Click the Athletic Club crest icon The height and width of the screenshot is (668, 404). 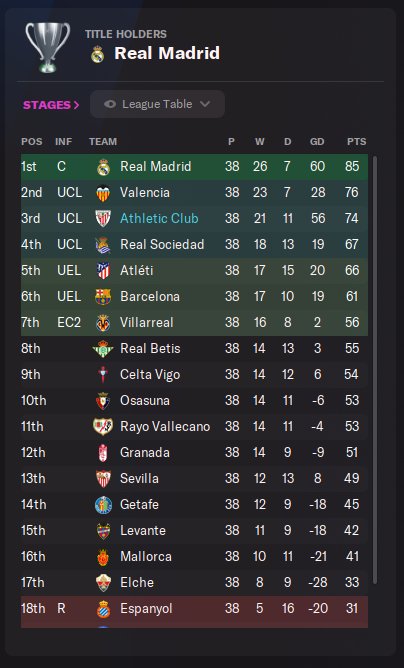pos(103,219)
